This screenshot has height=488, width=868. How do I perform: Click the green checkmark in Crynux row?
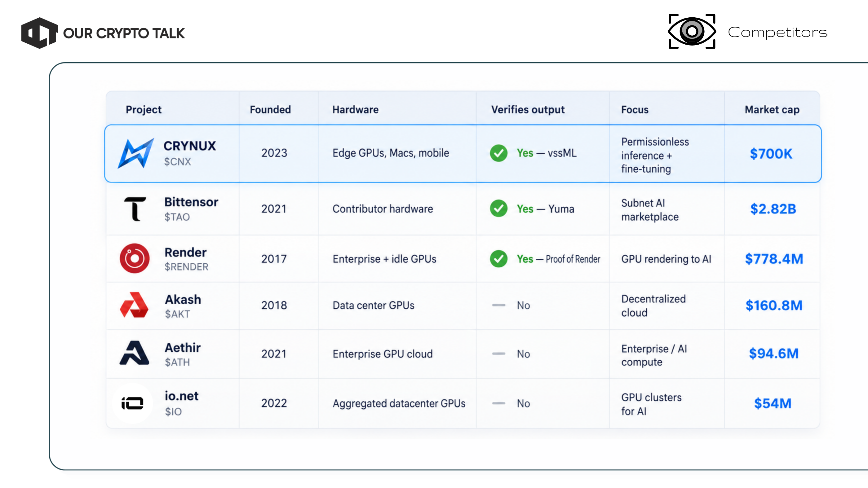[x=499, y=153]
